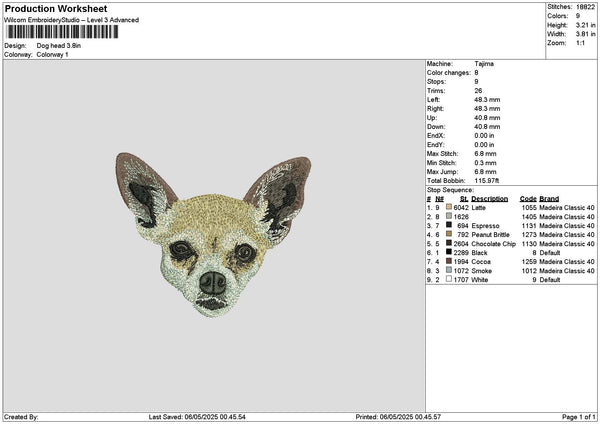600x424 pixels.
Task: Click the Production Worksheet title
Action: [x=56, y=9]
